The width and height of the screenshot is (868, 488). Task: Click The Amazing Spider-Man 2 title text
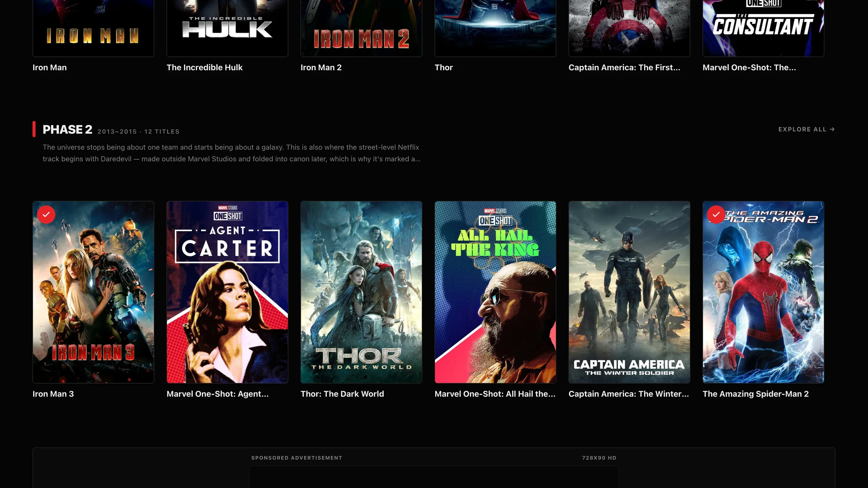(756, 394)
